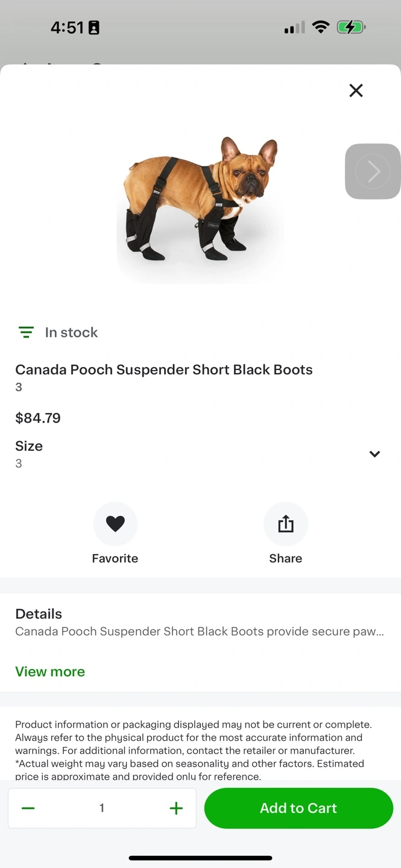Favorite this item with the heart icon
This screenshot has width=401, height=868.
click(x=115, y=524)
